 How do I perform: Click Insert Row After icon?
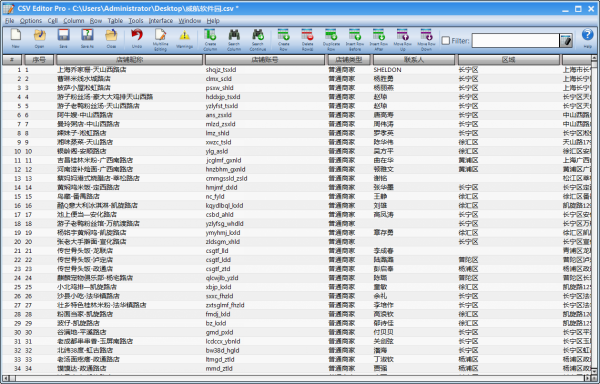tap(378, 39)
